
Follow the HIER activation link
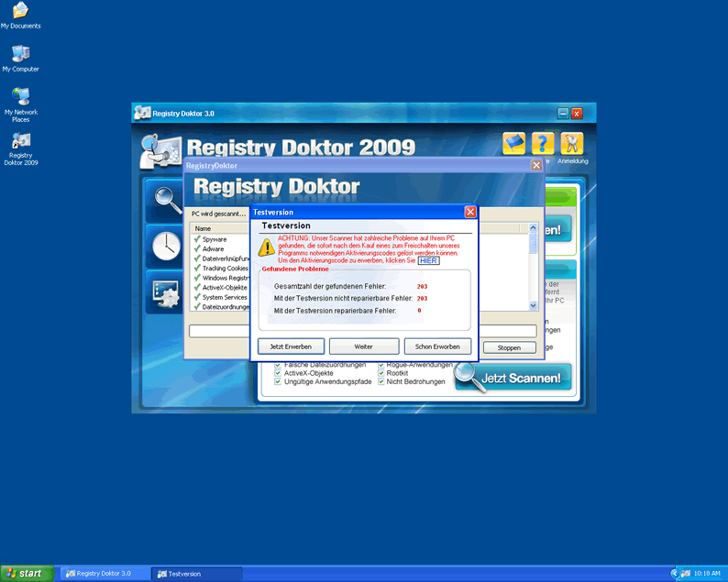[x=428, y=260]
